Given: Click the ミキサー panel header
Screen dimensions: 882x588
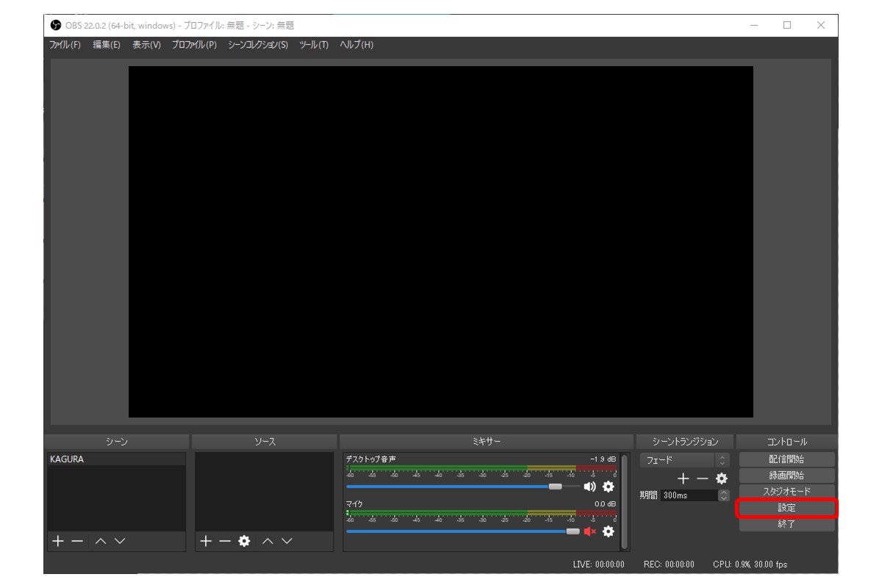Looking at the screenshot, I should click(486, 442).
